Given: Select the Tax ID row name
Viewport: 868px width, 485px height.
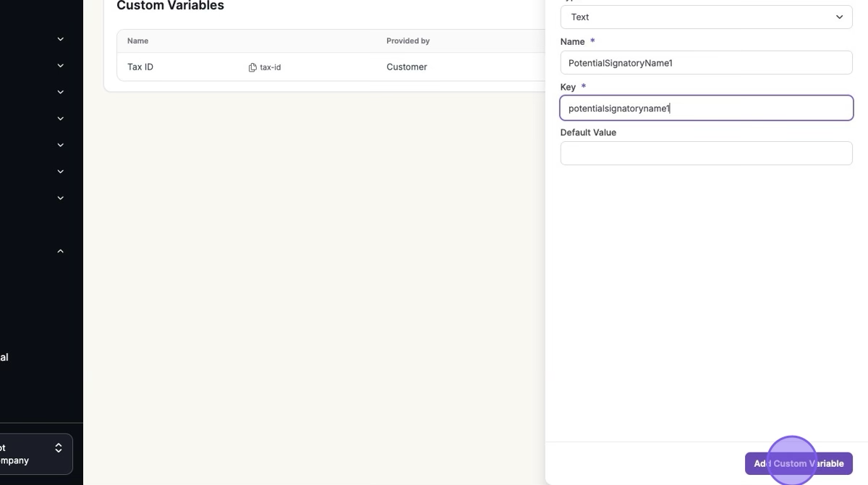Looking at the screenshot, I should [140, 67].
